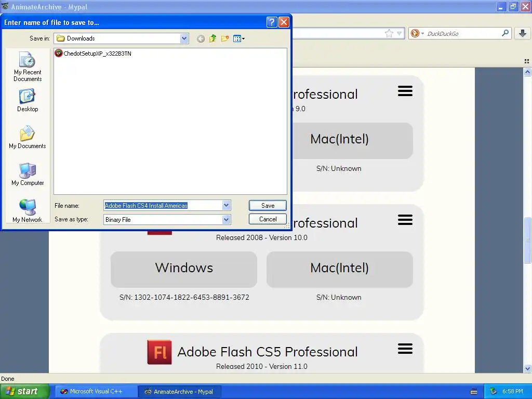This screenshot has width=532, height=399.
Task: Click the File name input field
Action: point(163,205)
